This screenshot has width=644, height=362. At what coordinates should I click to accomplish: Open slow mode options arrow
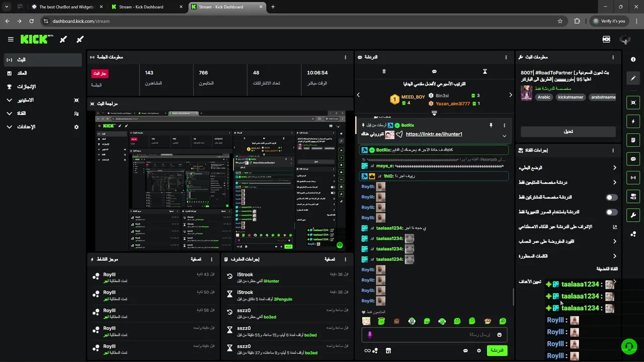pos(614,168)
